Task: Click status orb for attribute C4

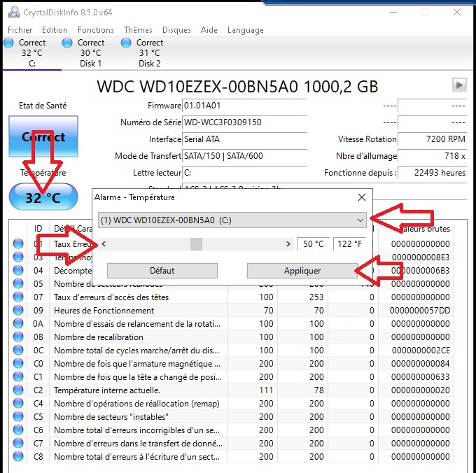Action: click(18, 403)
